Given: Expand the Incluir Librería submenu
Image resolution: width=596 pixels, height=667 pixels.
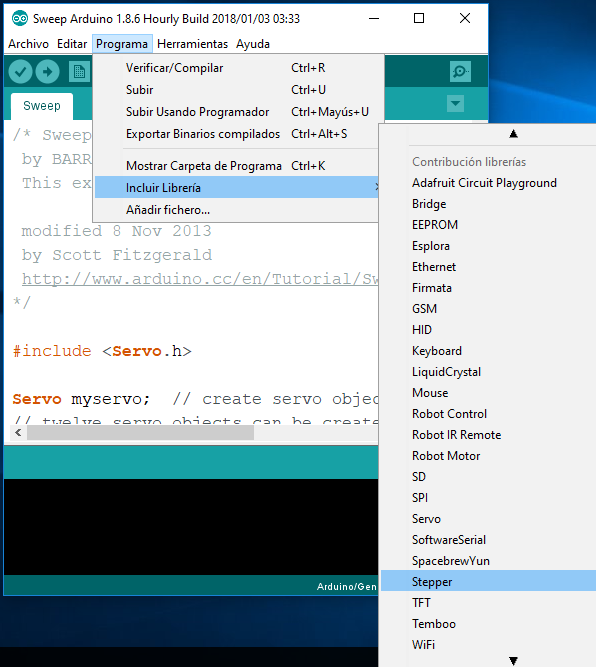Looking at the screenshot, I should click(x=237, y=188).
